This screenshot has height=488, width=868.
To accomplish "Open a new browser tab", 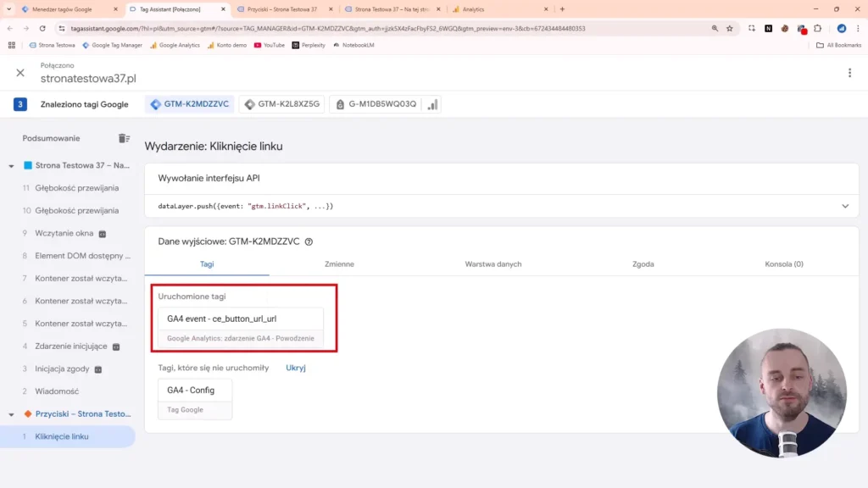I will tap(563, 9).
